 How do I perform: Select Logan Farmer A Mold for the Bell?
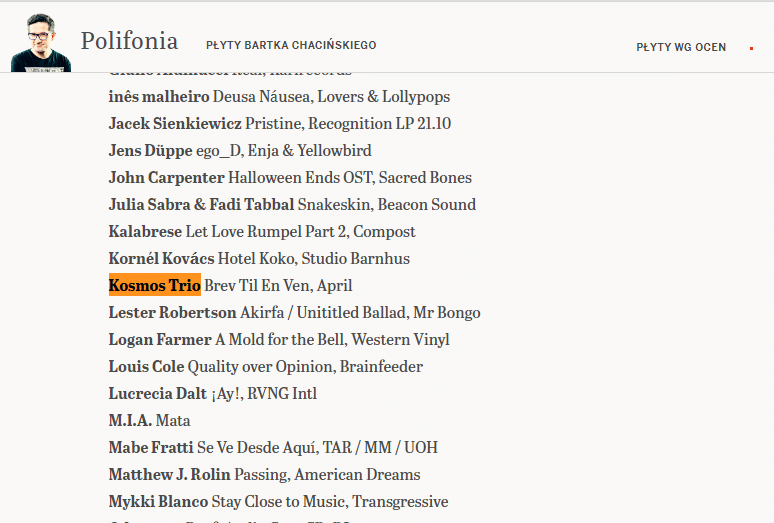(x=279, y=339)
